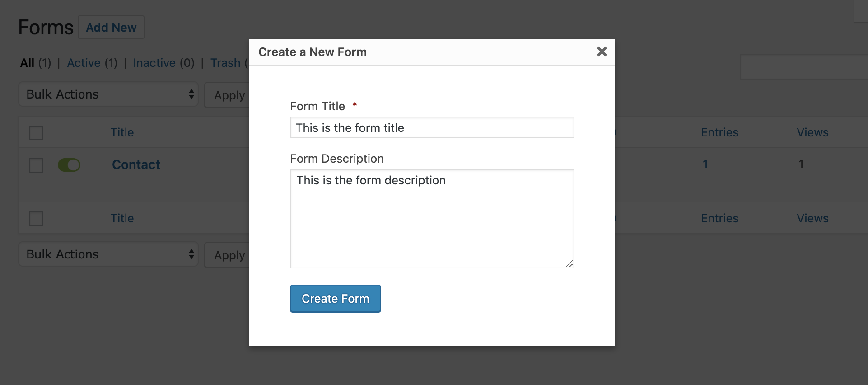This screenshot has height=385, width=868.
Task: Check the Contact form row checkbox
Action: click(36, 165)
